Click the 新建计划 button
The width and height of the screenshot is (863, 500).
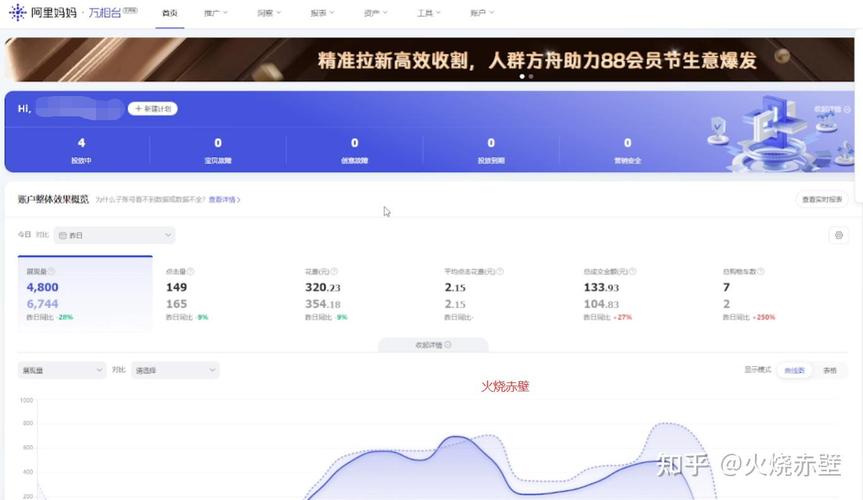point(152,109)
